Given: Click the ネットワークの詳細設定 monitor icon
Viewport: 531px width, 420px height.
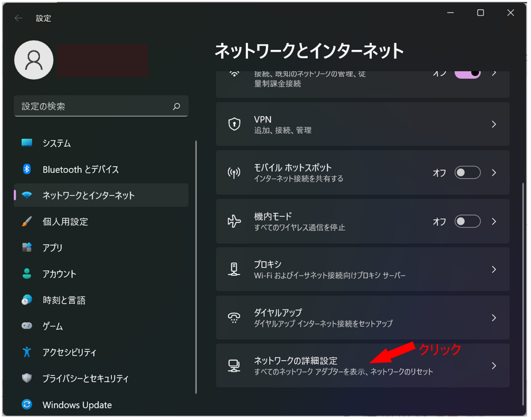Looking at the screenshot, I should [x=234, y=366].
